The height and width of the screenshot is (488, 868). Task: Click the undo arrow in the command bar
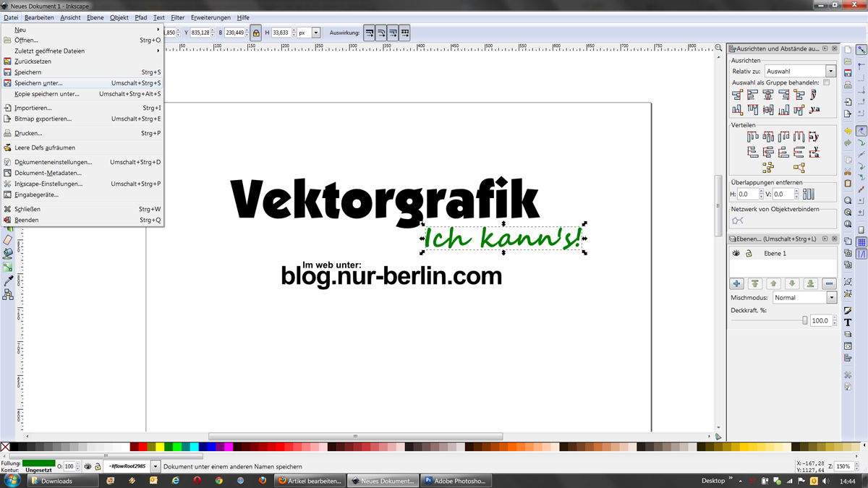[x=848, y=132]
